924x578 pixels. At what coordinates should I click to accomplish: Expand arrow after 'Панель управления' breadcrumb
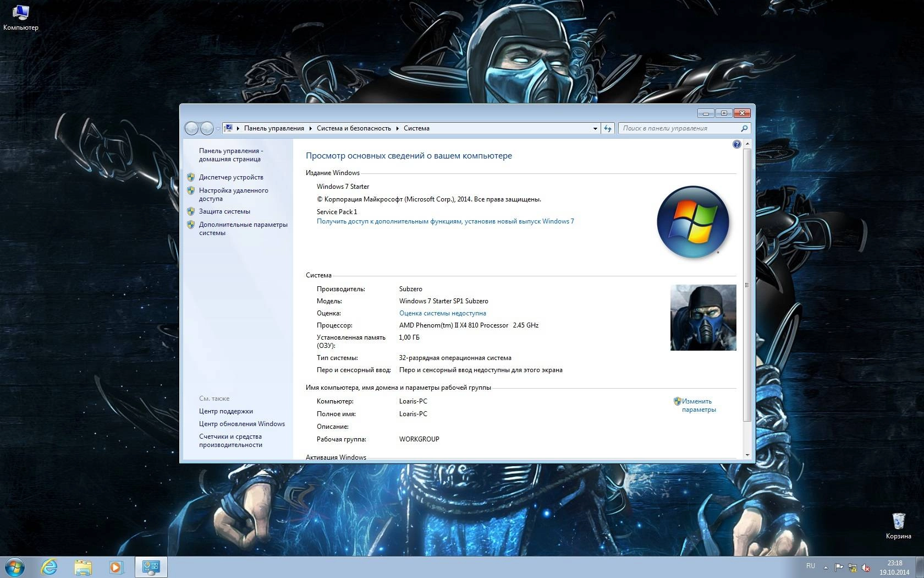point(310,128)
